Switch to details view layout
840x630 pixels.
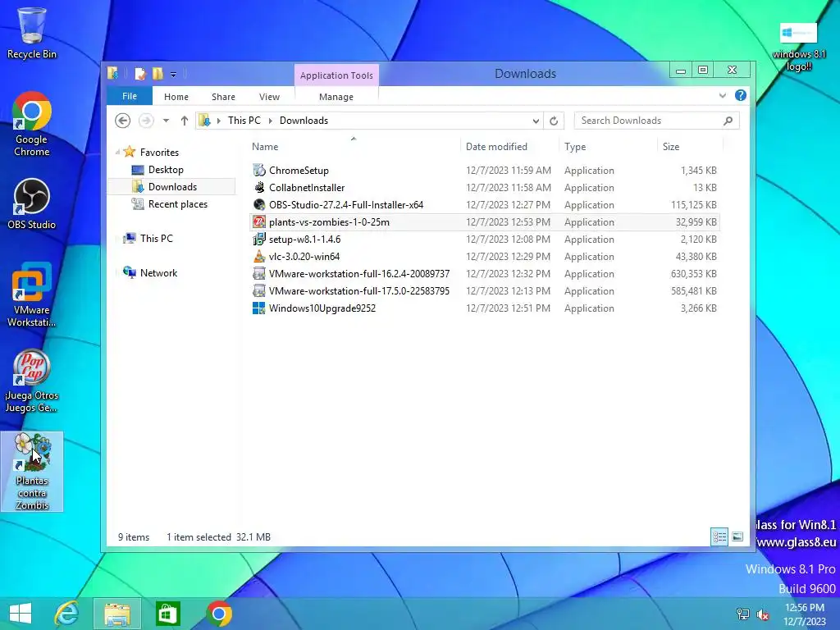[719, 536]
